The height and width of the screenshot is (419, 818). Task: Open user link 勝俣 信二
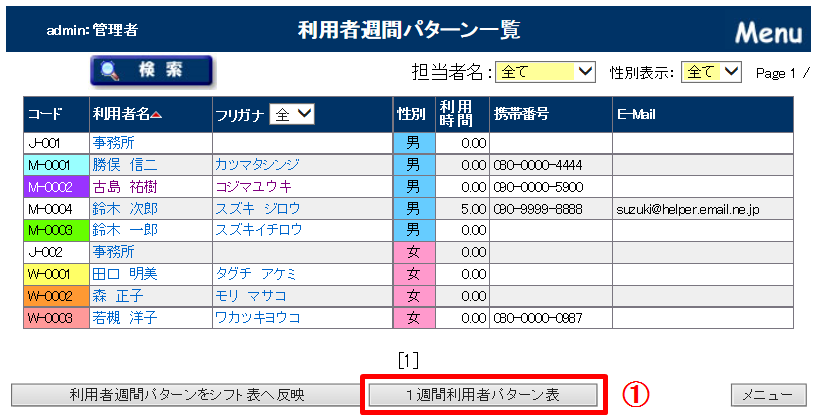124,164
